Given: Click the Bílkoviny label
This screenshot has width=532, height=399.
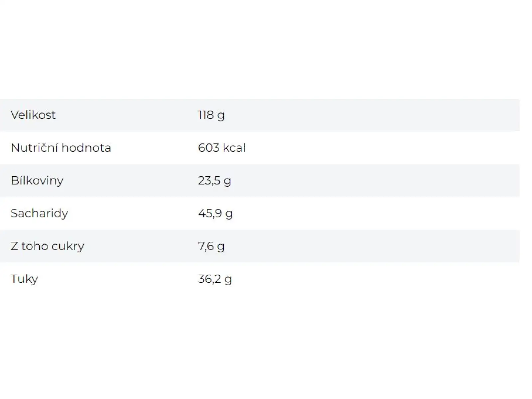Looking at the screenshot, I should pyautogui.click(x=37, y=181).
